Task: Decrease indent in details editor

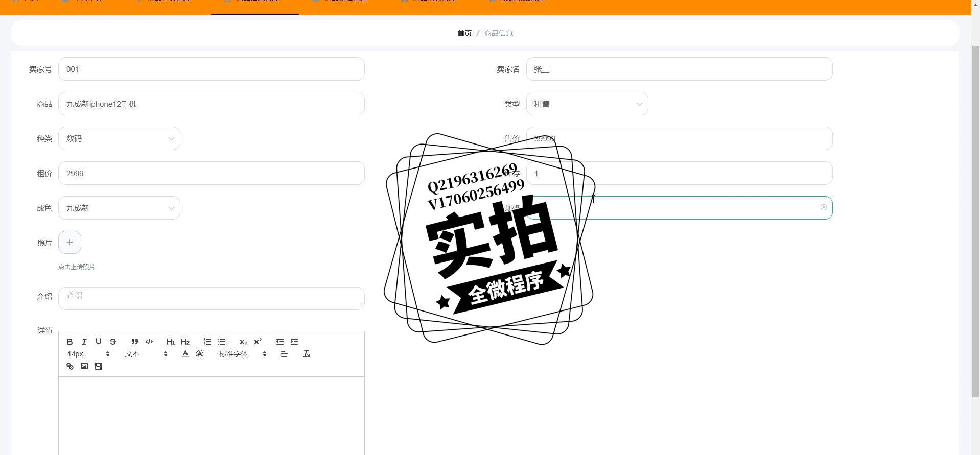Action: click(x=280, y=342)
